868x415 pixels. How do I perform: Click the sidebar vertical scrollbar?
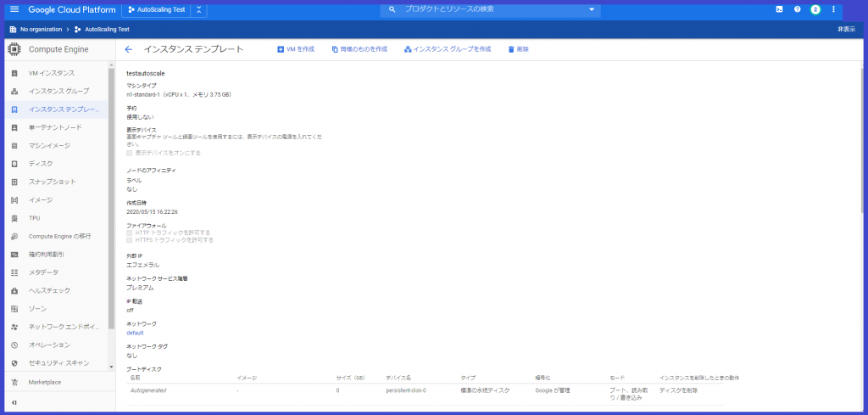[111, 199]
